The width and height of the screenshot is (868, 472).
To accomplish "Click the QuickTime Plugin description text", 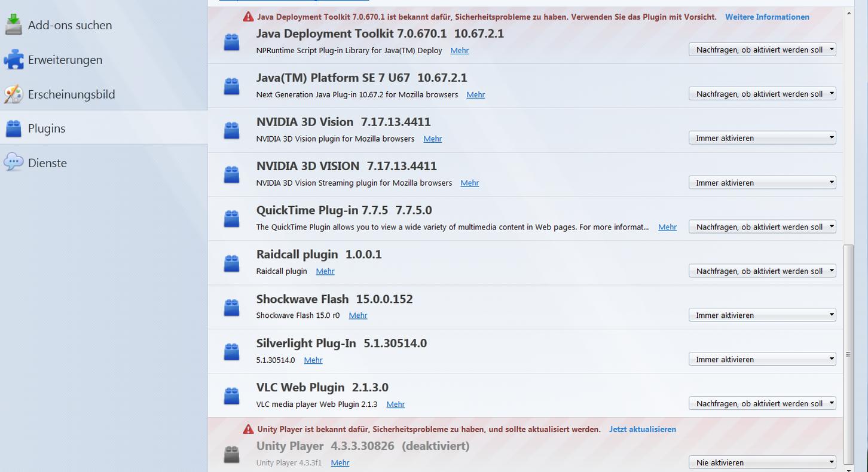I will click(x=453, y=227).
